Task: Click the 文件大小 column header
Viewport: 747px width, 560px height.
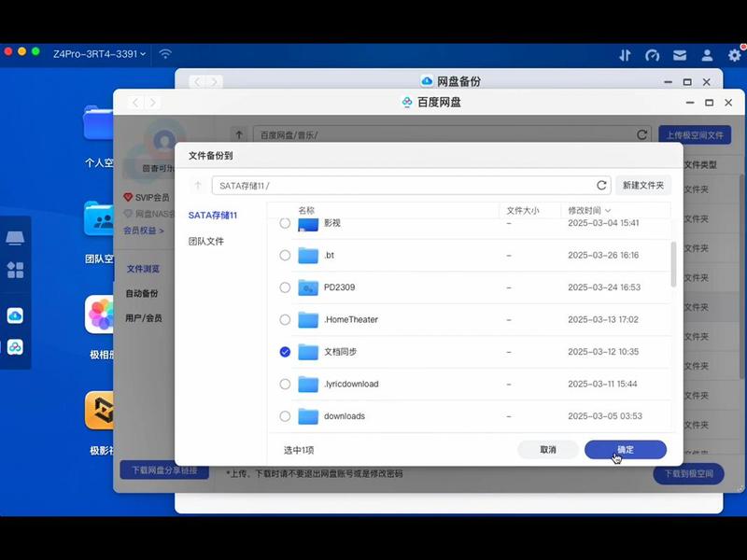Action: click(523, 211)
